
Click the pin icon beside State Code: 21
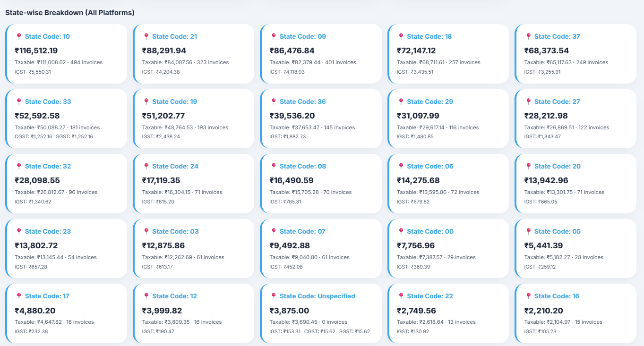146,36
